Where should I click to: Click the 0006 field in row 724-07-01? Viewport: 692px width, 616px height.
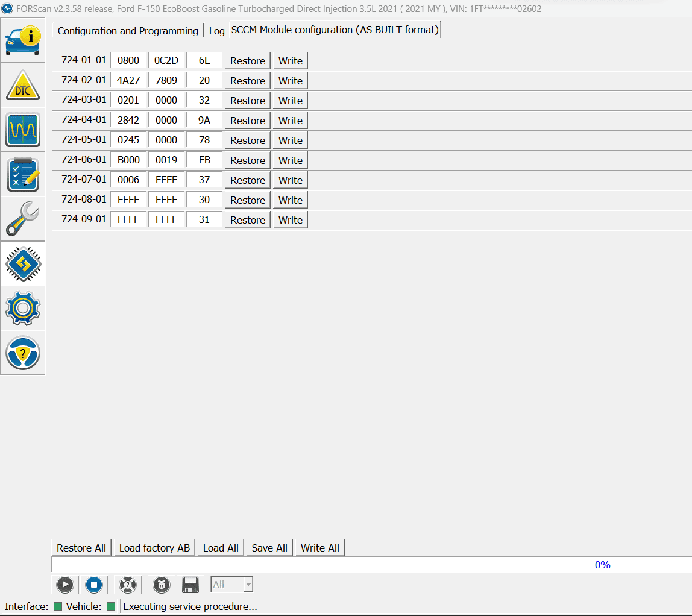pos(128,180)
